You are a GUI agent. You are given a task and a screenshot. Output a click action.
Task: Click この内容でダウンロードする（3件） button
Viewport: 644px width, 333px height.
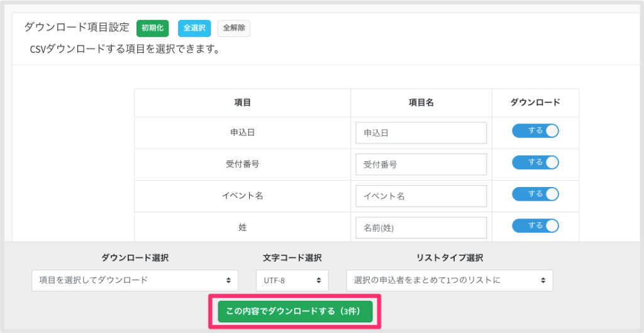295,311
